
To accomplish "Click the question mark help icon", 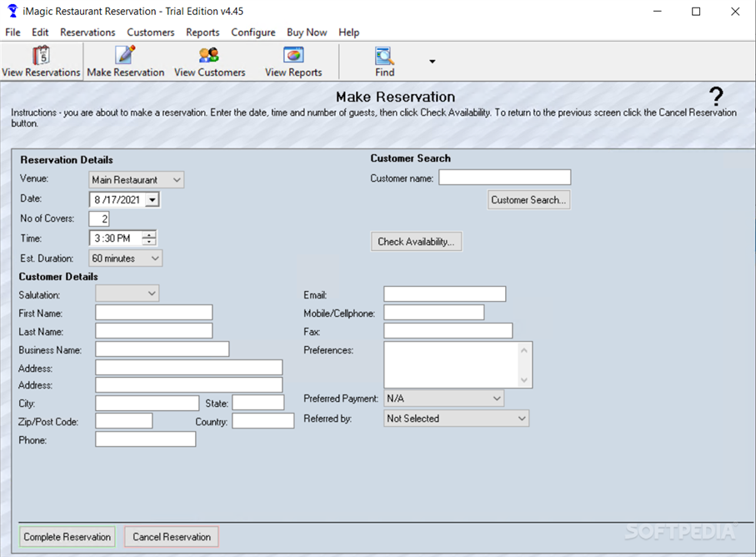I will pos(717,97).
